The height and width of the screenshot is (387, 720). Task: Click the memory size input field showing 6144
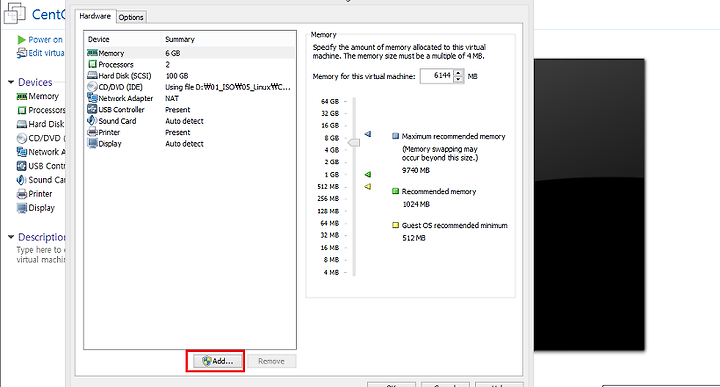[437, 76]
